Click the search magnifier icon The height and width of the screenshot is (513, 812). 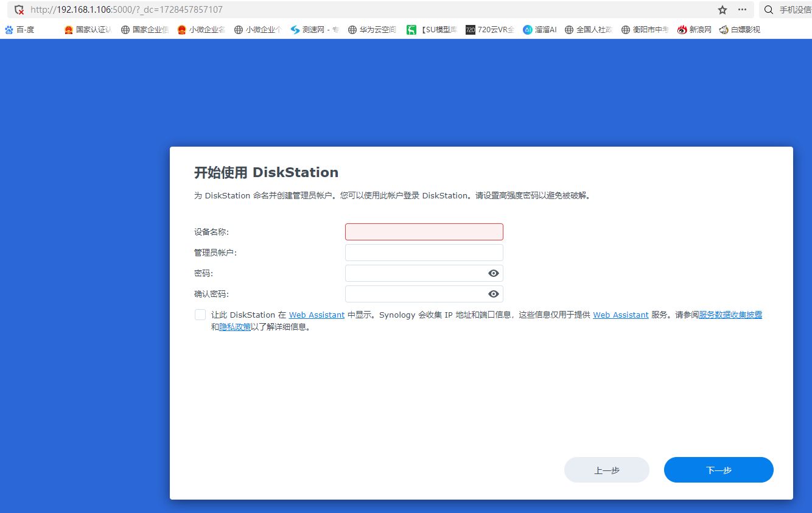[x=769, y=10]
